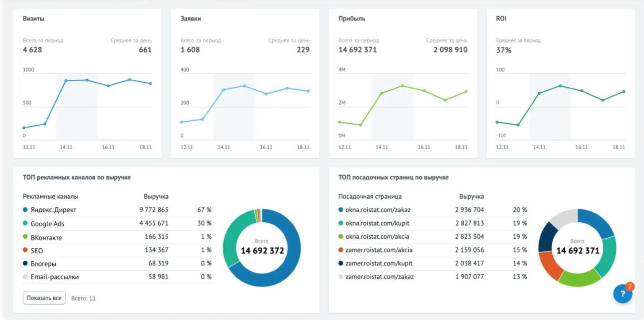The image size is (644, 320).
Task: Click the 20 % share value
Action: [x=520, y=210]
